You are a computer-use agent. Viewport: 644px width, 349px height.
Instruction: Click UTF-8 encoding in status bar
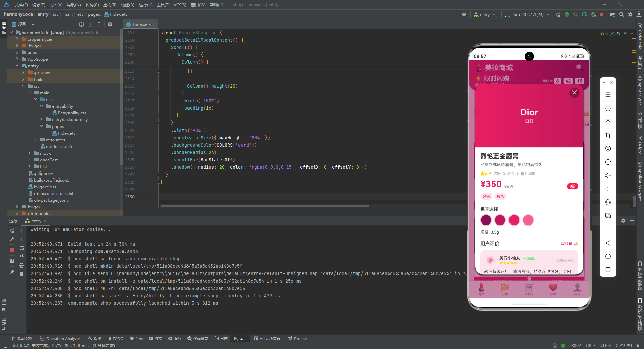click(x=605, y=345)
